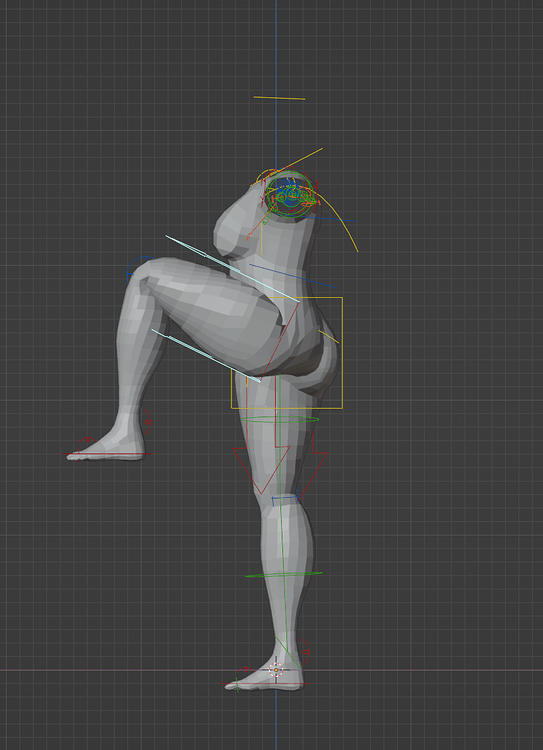
Task: Select red arrow control left of standing thigh
Action: point(261,469)
